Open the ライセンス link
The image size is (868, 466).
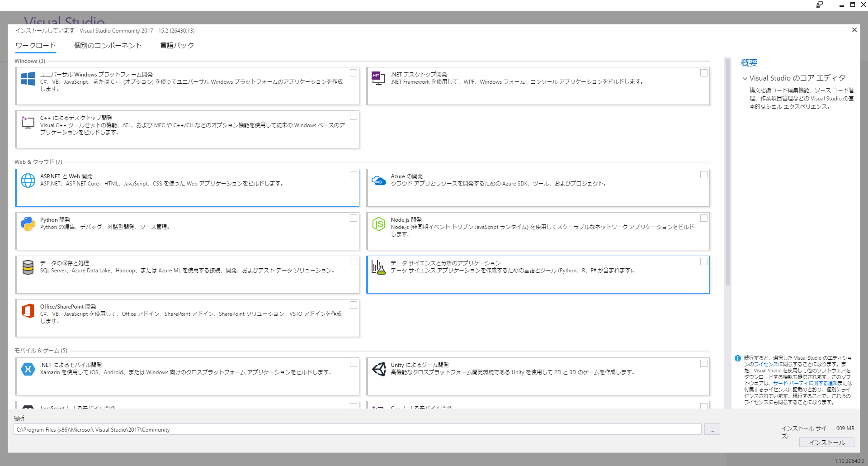(766, 364)
